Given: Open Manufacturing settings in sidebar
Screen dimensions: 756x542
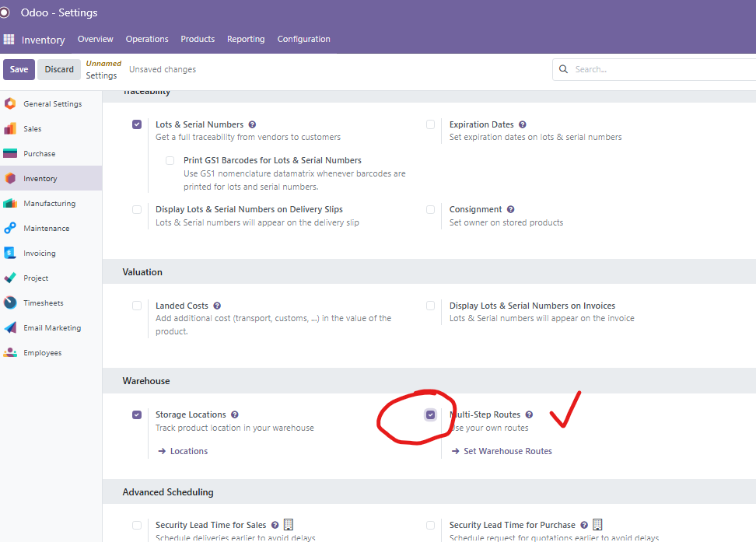Looking at the screenshot, I should (x=49, y=204).
